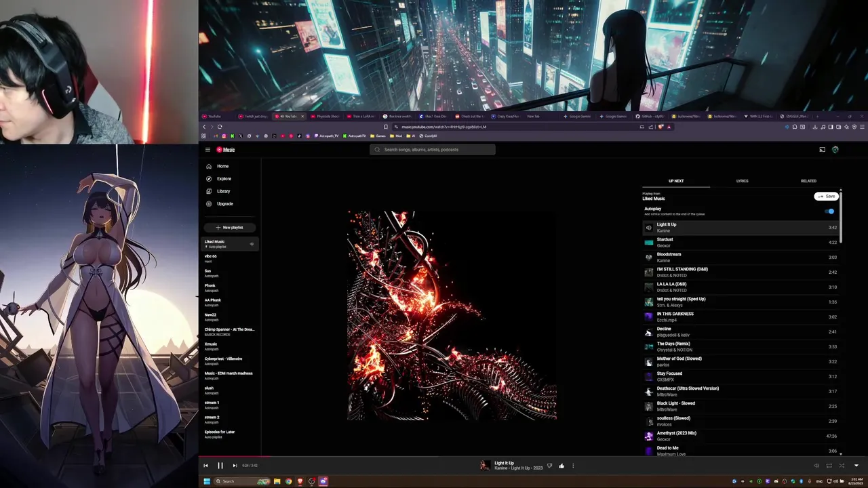Screen dimensions: 868x488
Task: Click the taskbar clock and date
Action: click(x=856, y=481)
